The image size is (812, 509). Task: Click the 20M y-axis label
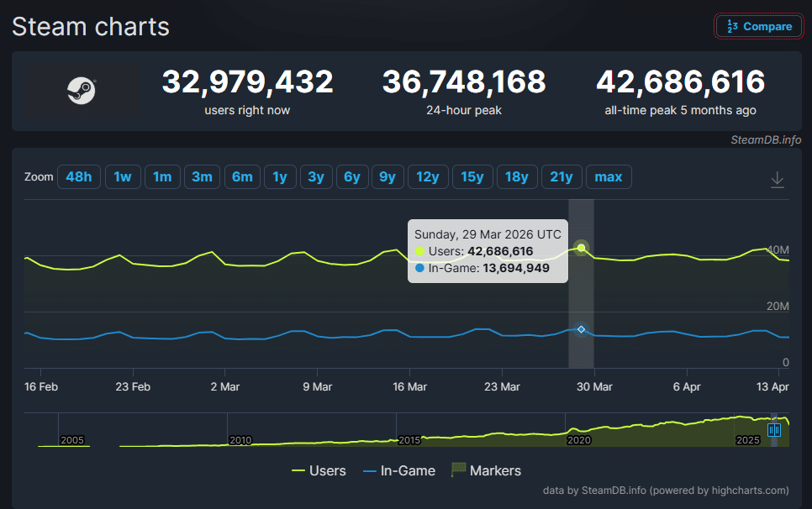778,307
